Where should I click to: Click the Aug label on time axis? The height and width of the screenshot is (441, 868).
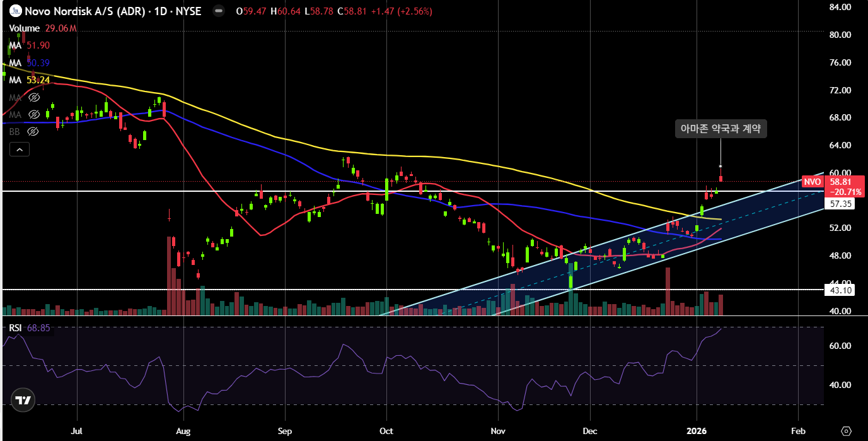183,432
